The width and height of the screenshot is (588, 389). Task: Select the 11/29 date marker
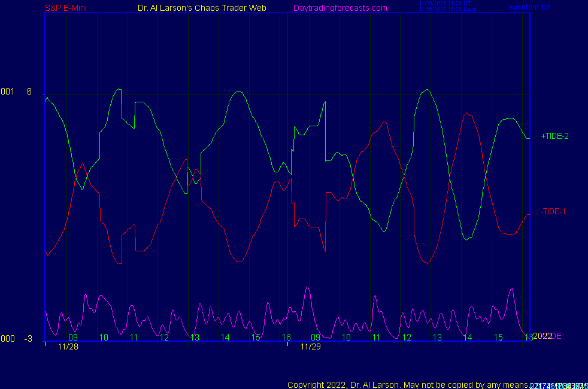tap(311, 347)
